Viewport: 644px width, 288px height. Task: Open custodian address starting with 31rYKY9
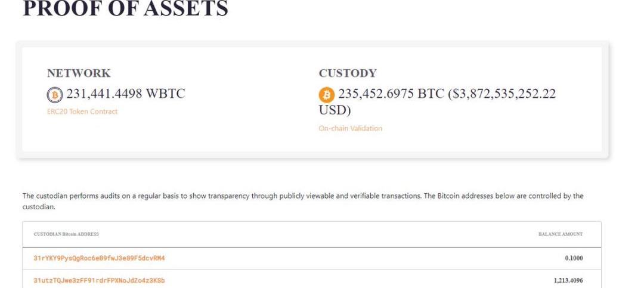[98, 258]
